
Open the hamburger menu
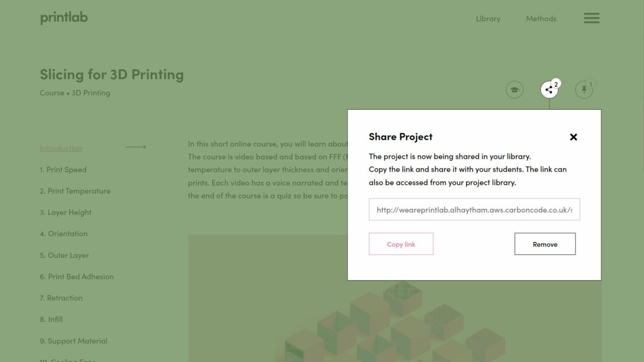point(591,18)
